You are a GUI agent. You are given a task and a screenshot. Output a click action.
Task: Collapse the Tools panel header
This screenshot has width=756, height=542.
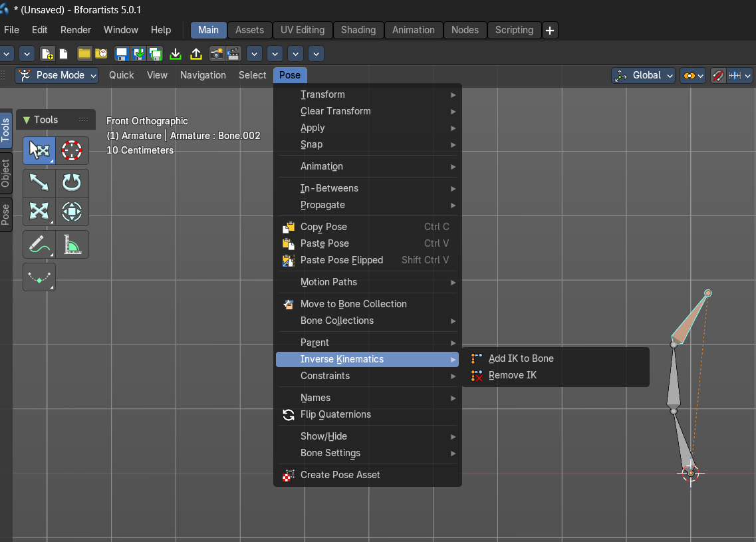tap(56, 120)
